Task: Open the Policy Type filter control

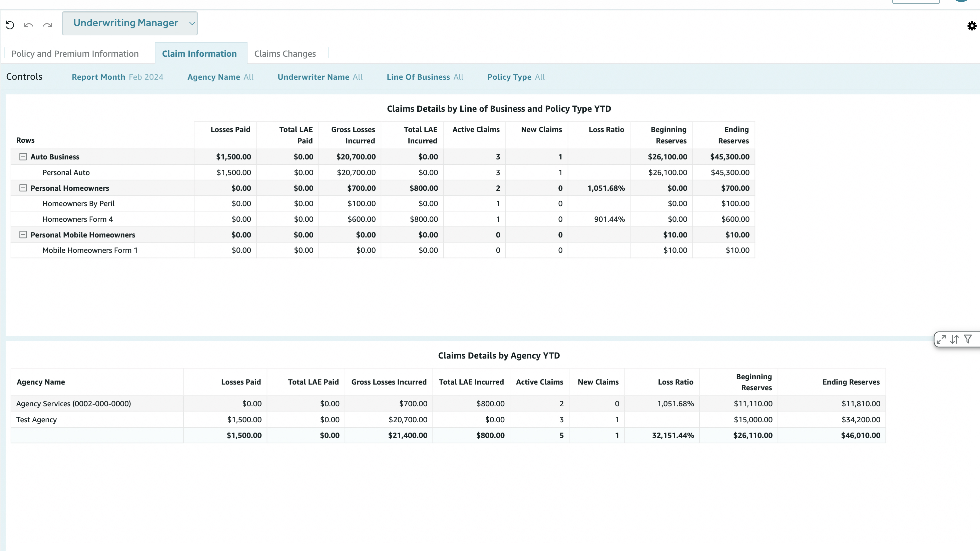Action: (x=516, y=77)
